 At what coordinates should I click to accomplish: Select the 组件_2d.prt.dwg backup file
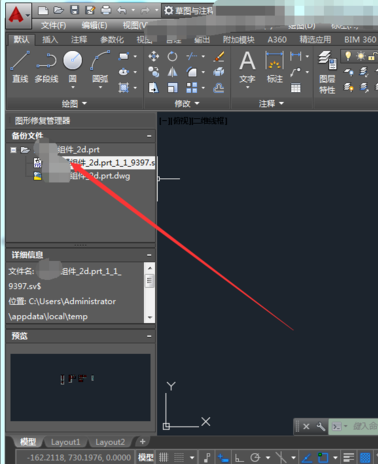pos(82,176)
